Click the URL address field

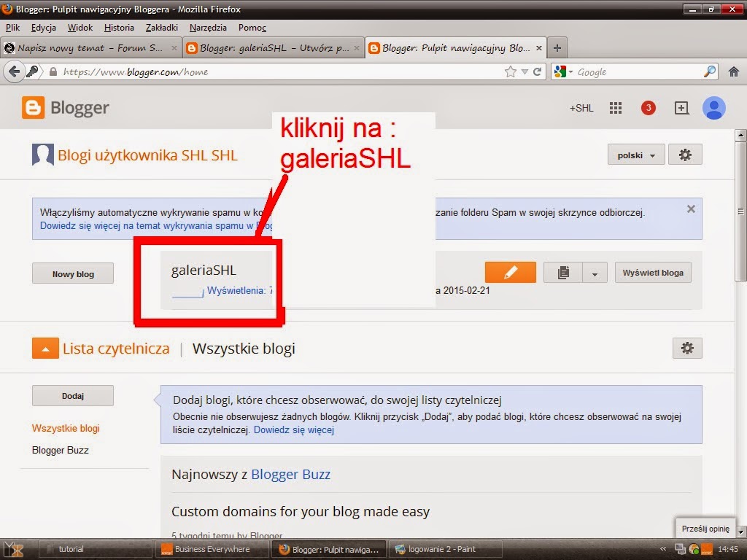click(281, 72)
